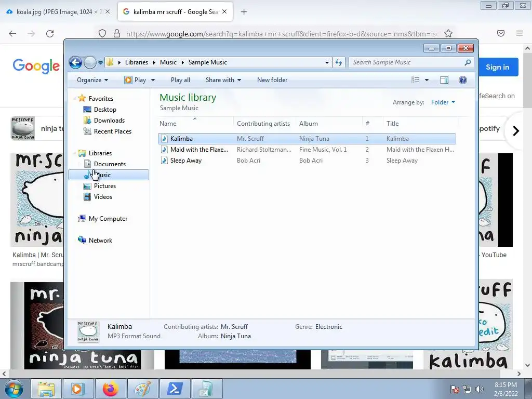The height and width of the screenshot is (399, 532).
Task: Open more view options dropdown arrow
Action: [427, 80]
